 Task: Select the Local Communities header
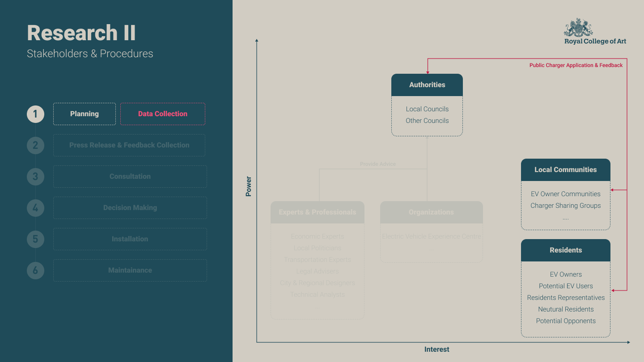566,170
